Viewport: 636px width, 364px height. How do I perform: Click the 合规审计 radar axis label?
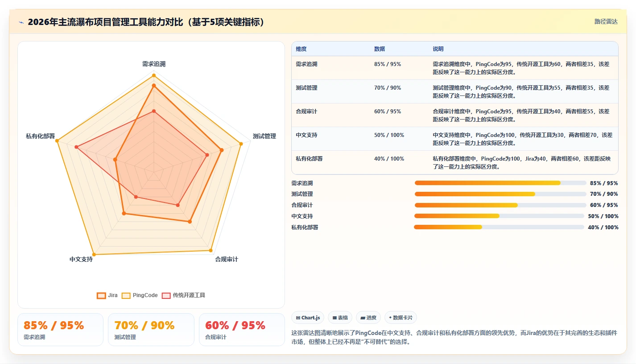point(227,259)
